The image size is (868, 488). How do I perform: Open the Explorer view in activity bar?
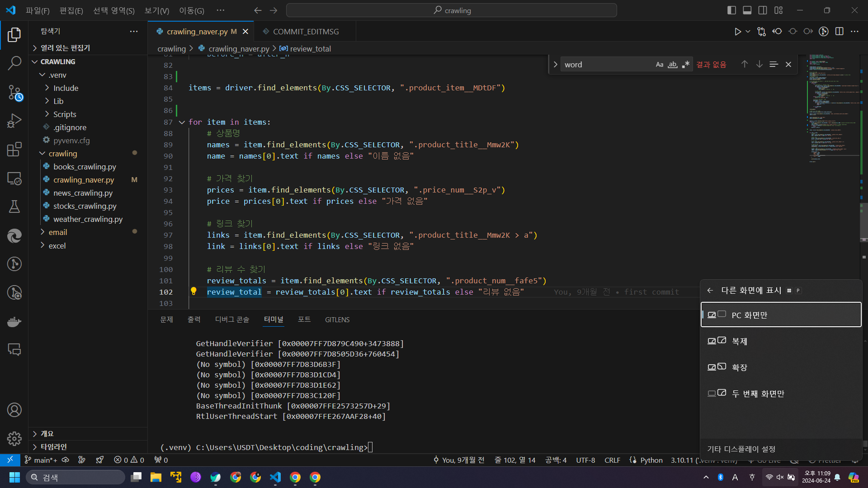(x=14, y=35)
